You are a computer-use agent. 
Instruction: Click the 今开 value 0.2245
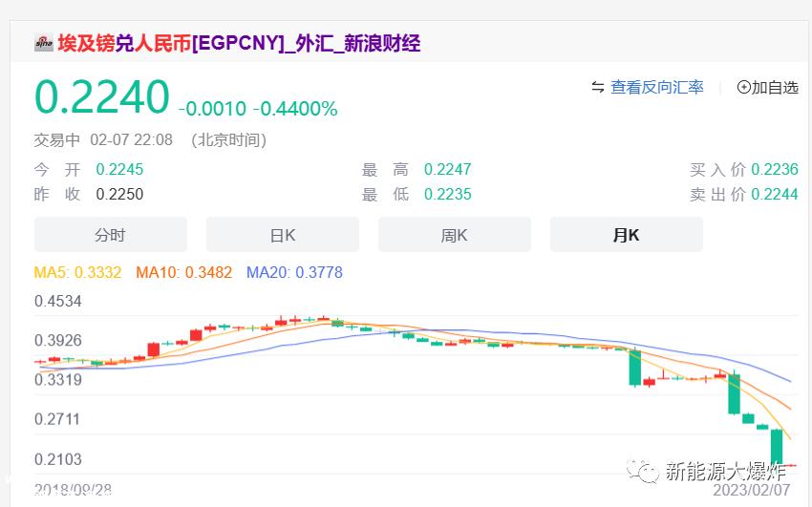[x=119, y=169]
